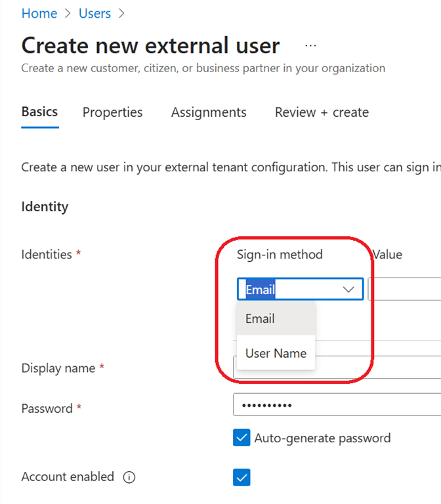Select User Name sign-in method option

[276, 353]
